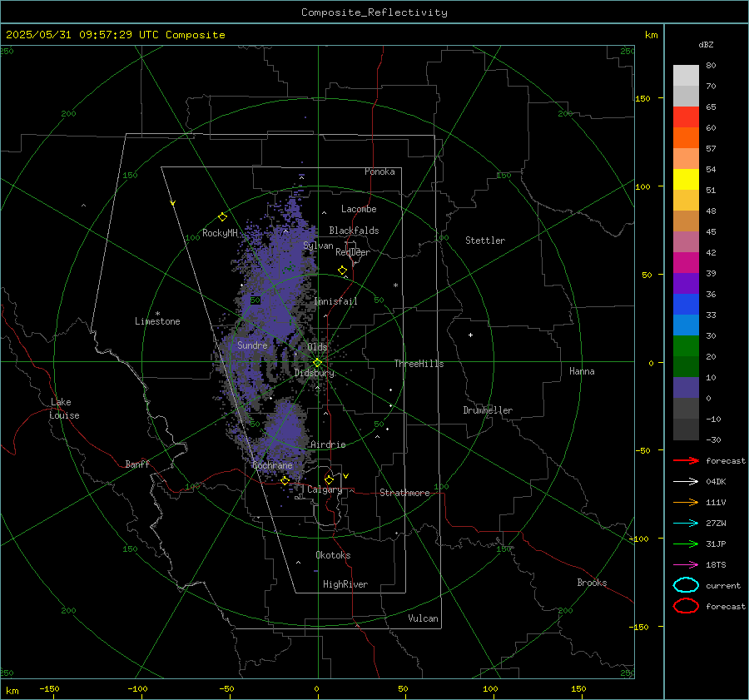
Task: Click the yellow diamond marker above Calgary
Action: click(329, 479)
